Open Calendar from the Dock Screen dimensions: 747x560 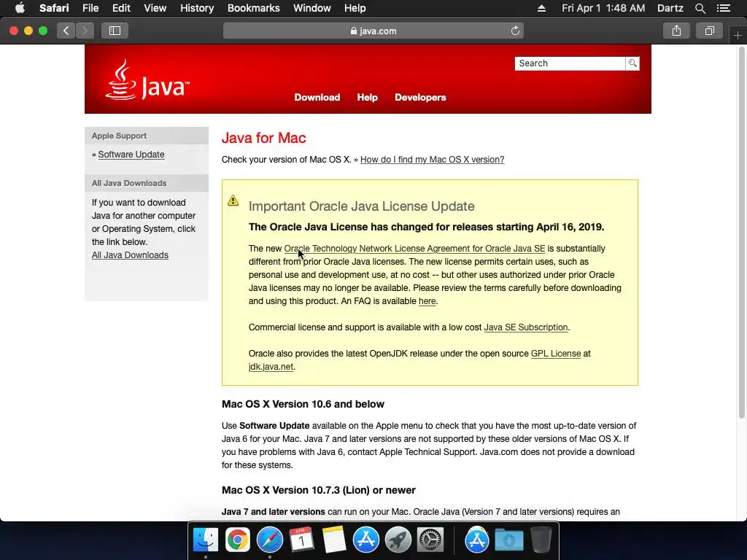click(301, 540)
